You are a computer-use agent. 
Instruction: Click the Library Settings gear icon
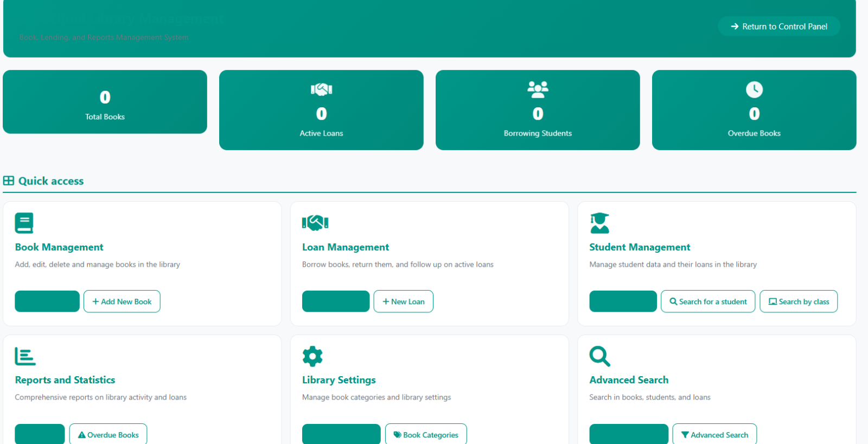point(312,356)
